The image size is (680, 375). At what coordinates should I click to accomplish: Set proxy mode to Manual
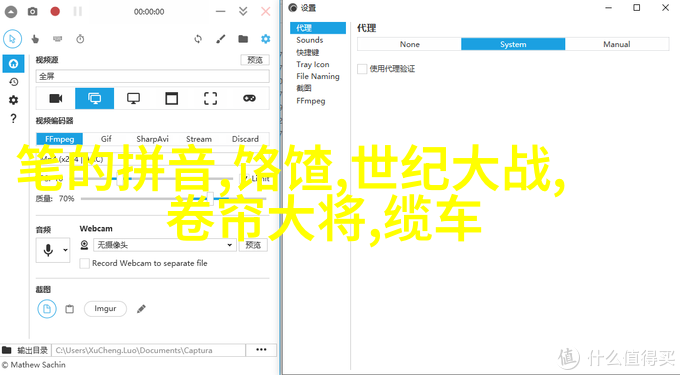pos(617,44)
